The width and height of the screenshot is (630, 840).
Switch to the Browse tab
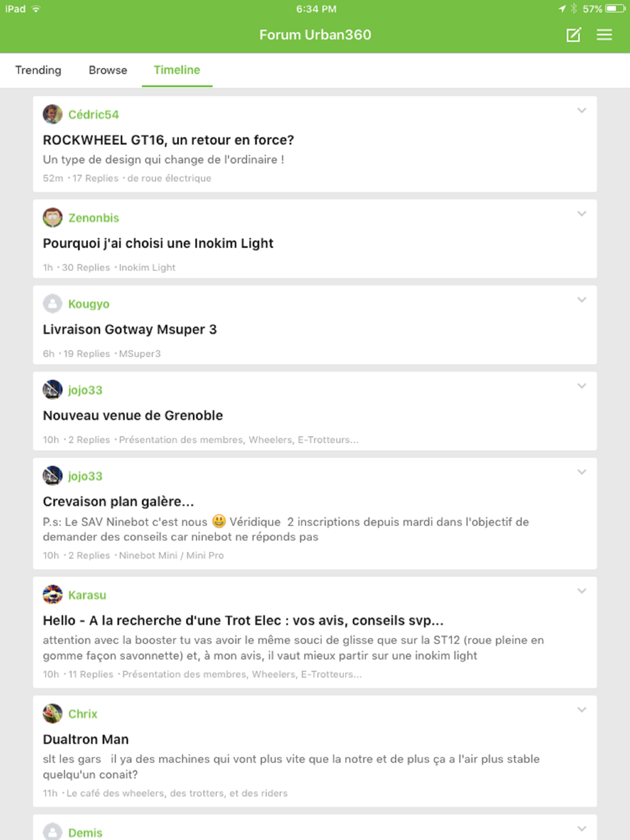tap(108, 70)
